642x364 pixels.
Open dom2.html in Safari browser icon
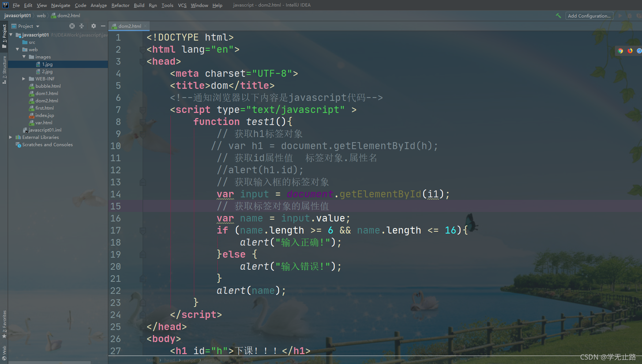pyautogui.click(x=639, y=51)
